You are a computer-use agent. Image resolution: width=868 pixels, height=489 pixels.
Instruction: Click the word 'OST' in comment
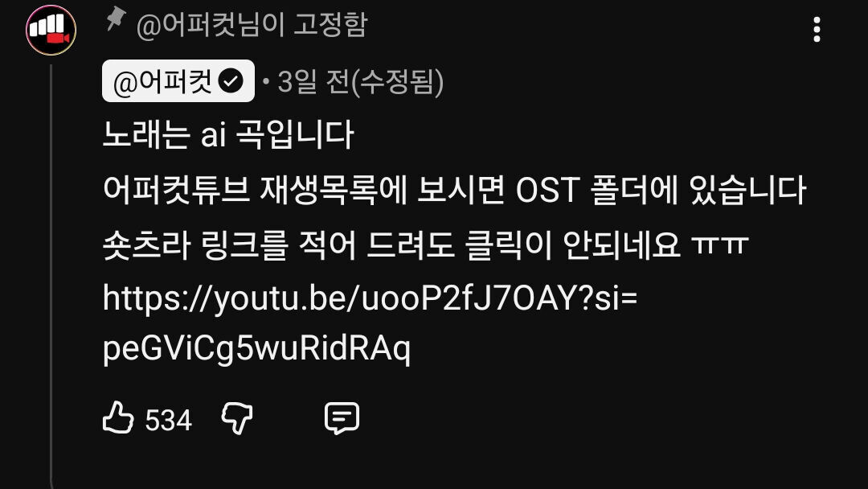point(547,190)
